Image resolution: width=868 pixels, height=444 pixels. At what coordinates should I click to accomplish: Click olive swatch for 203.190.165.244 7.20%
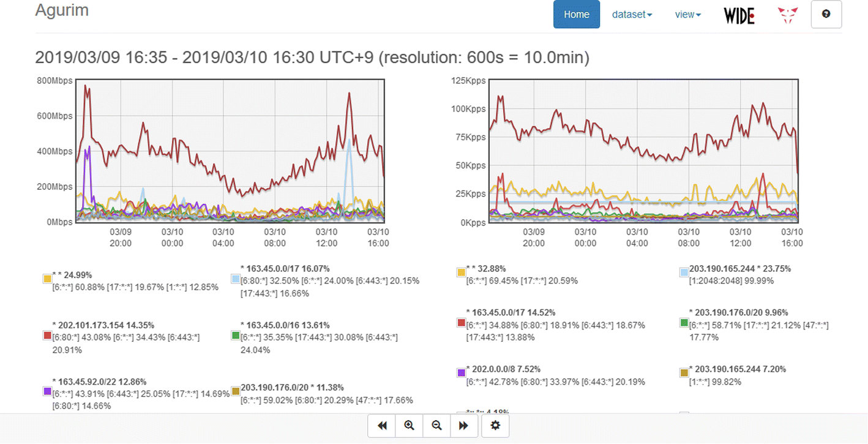684,372
